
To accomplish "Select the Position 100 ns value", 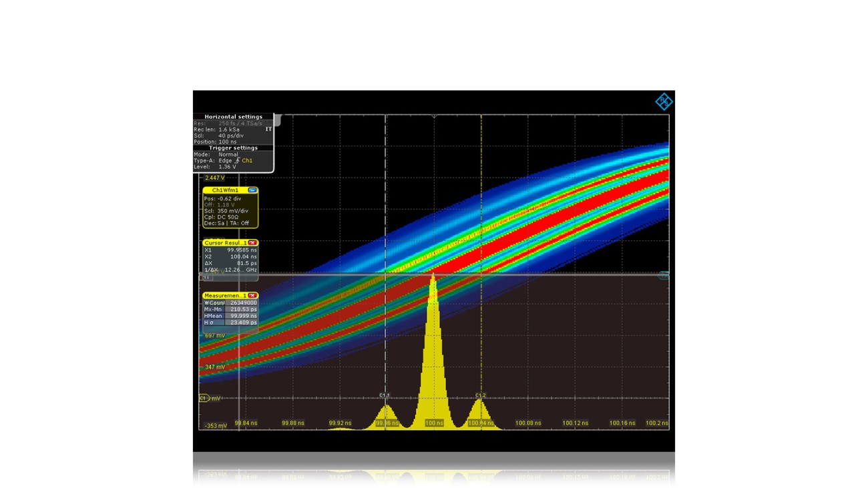I will click(x=228, y=142).
